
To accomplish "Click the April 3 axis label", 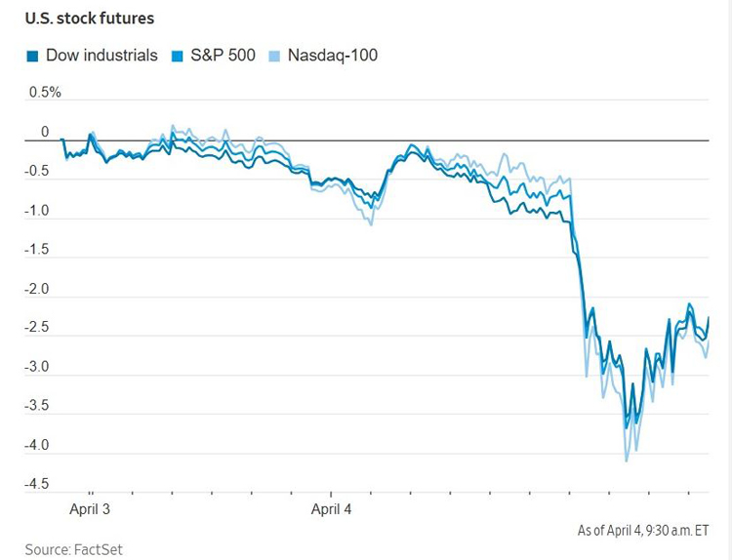I will click(x=90, y=508).
